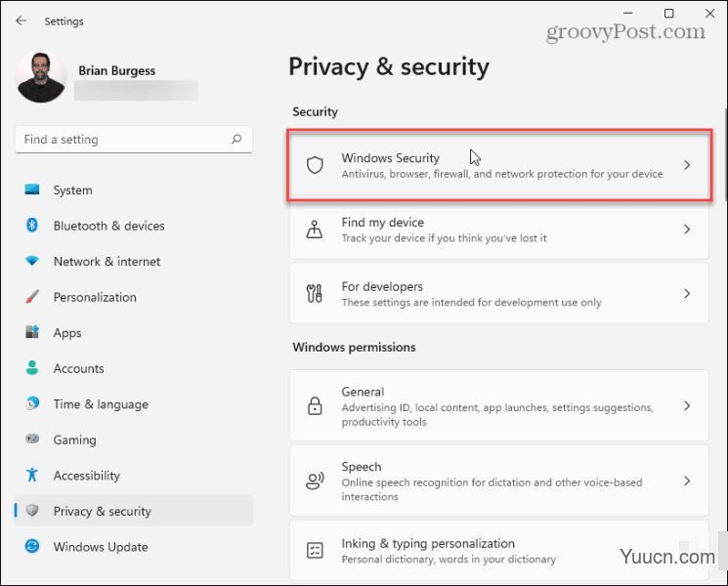The image size is (728, 586).
Task: Open For developers title
Action: point(382,286)
